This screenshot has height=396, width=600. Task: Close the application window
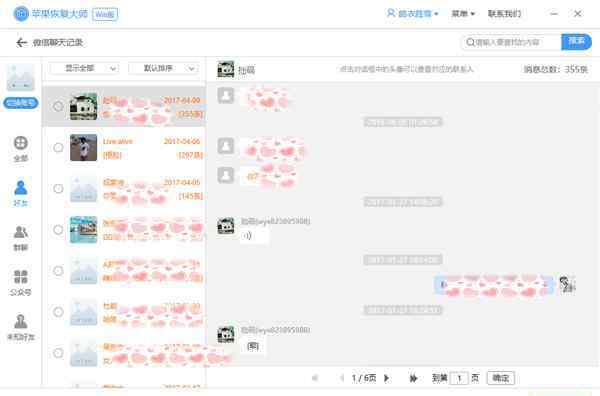click(577, 14)
